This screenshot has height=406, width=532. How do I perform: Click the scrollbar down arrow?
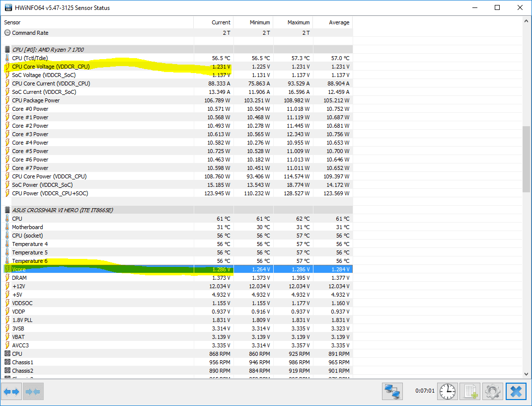526,374
